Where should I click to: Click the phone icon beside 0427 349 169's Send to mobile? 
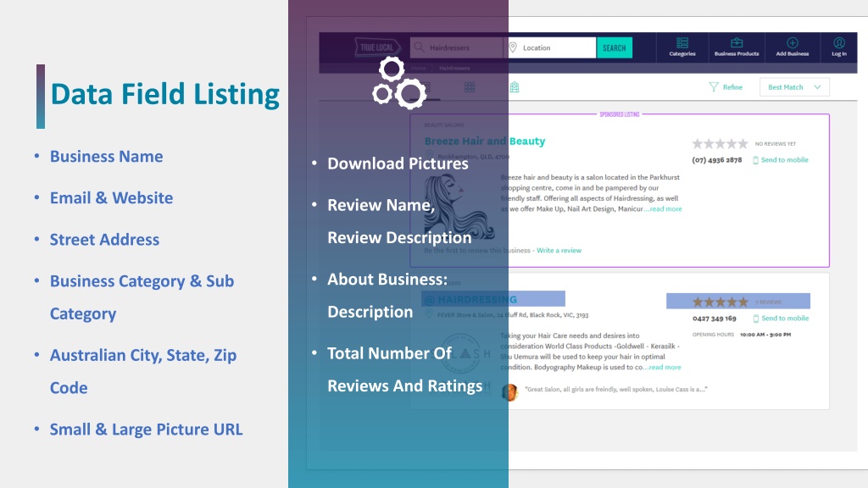[x=756, y=319]
